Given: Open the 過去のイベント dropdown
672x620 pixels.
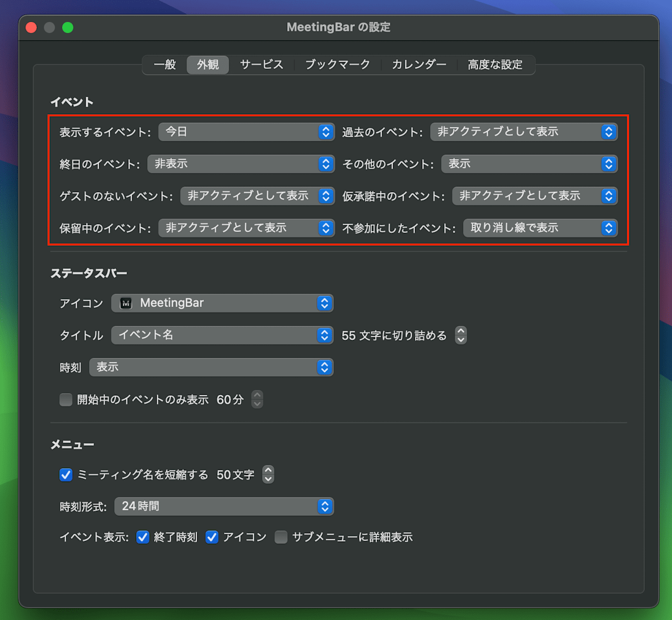Looking at the screenshot, I should (x=524, y=132).
